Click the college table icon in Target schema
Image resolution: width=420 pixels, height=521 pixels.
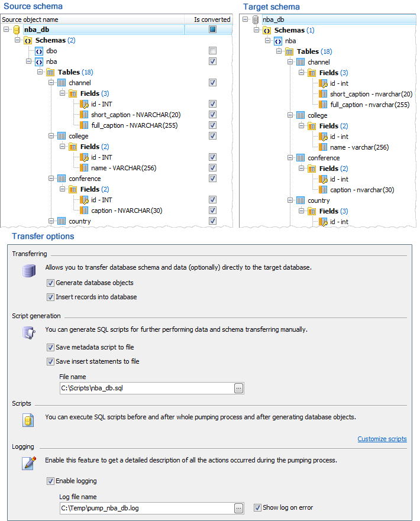(301, 115)
